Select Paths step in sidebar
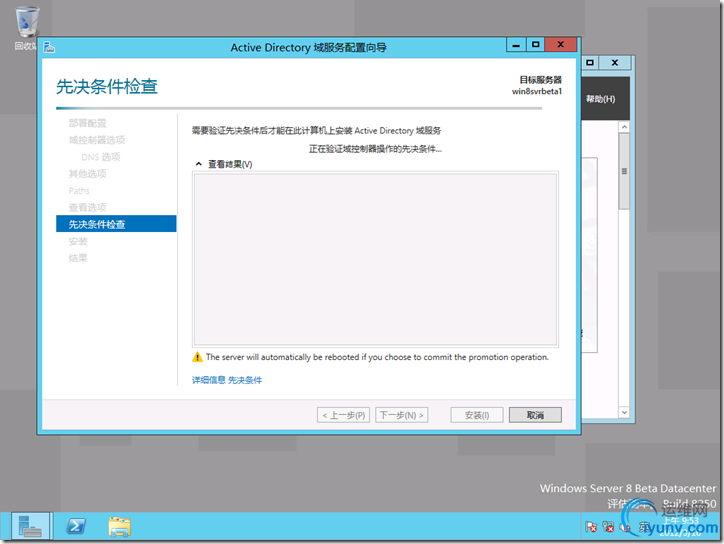The width and height of the screenshot is (724, 544). [79, 191]
